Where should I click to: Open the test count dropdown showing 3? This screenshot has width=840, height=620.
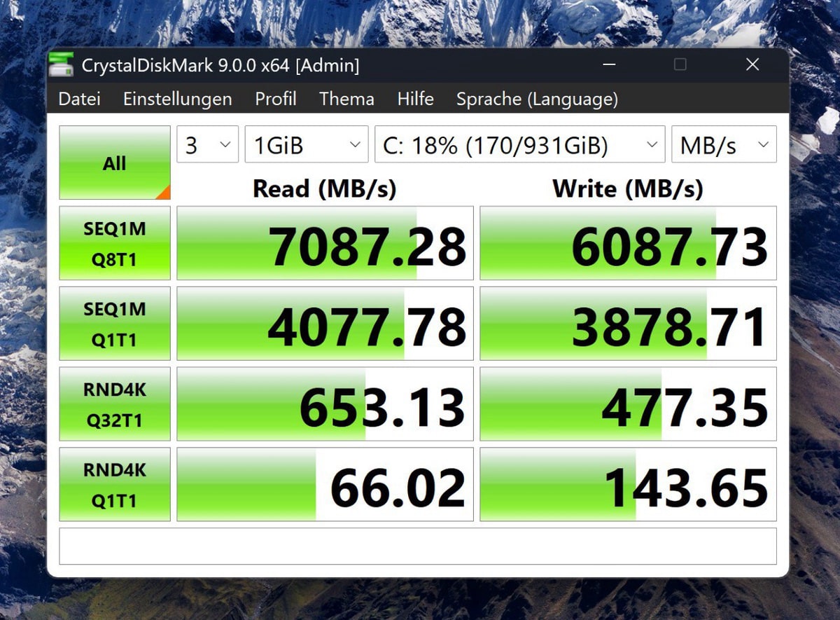[207, 145]
